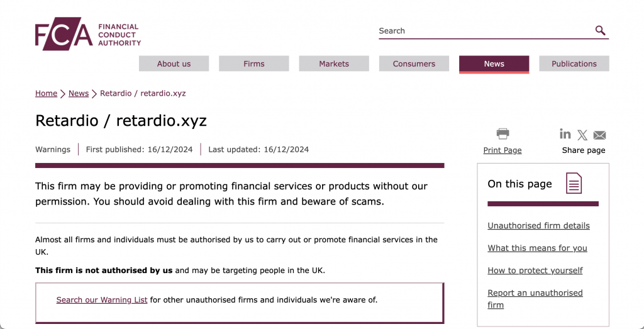Share page via LinkedIn icon
This screenshot has height=329, width=644.
[x=565, y=134]
